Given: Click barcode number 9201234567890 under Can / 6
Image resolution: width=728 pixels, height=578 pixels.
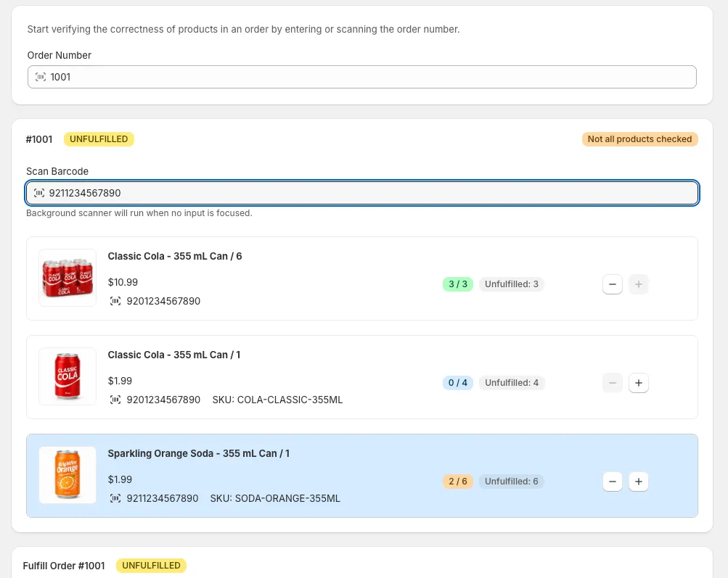Looking at the screenshot, I should pyautogui.click(x=163, y=301).
